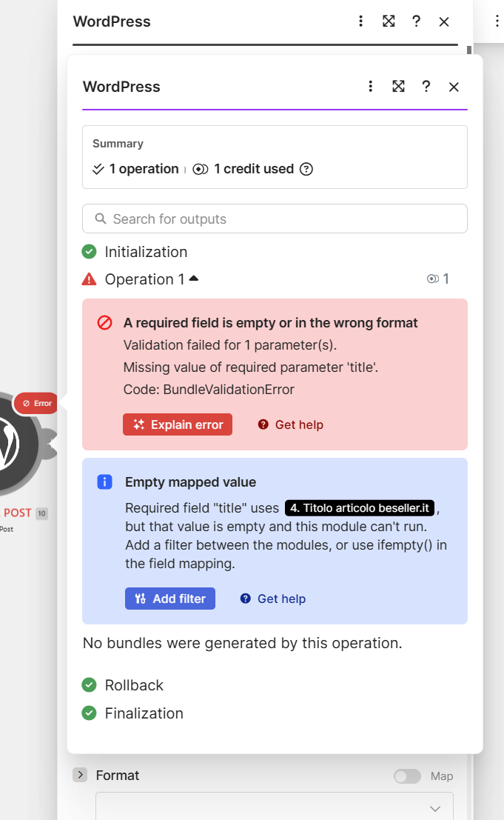Click the Operation 1 credit counter icon
The image size is (504, 820).
tap(432, 279)
